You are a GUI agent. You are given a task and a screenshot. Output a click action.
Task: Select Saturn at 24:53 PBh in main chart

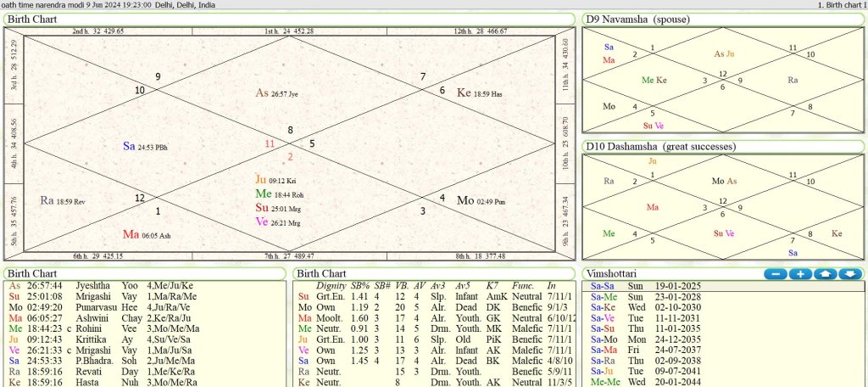[145, 147]
